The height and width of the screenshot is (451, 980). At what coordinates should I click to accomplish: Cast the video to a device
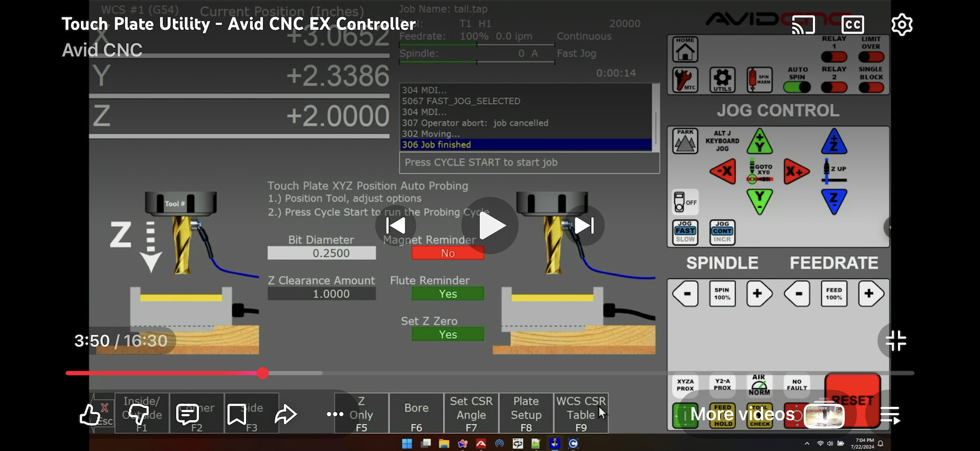click(803, 25)
